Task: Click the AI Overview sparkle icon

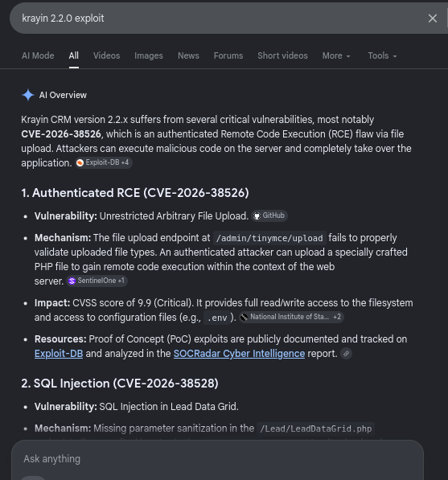Action: pyautogui.click(x=28, y=95)
